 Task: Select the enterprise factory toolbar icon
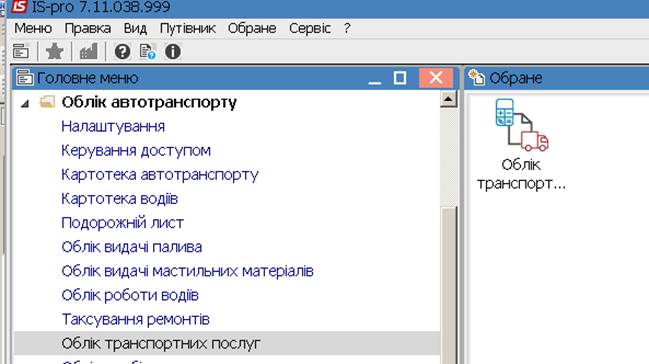click(x=88, y=52)
